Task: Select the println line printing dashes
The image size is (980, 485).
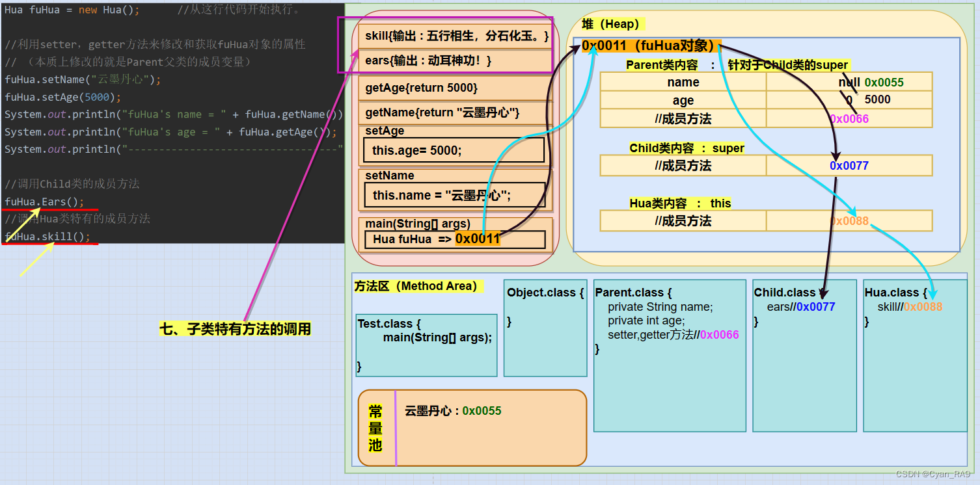Action: pyautogui.click(x=173, y=150)
